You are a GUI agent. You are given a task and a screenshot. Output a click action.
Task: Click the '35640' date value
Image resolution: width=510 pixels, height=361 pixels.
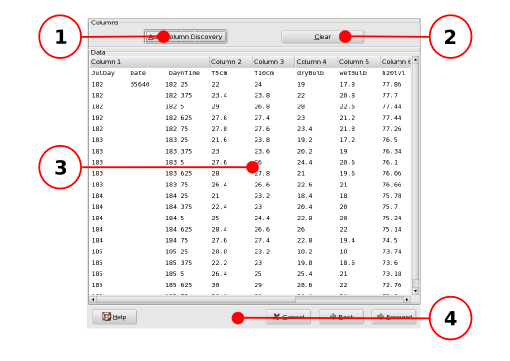click(x=140, y=84)
